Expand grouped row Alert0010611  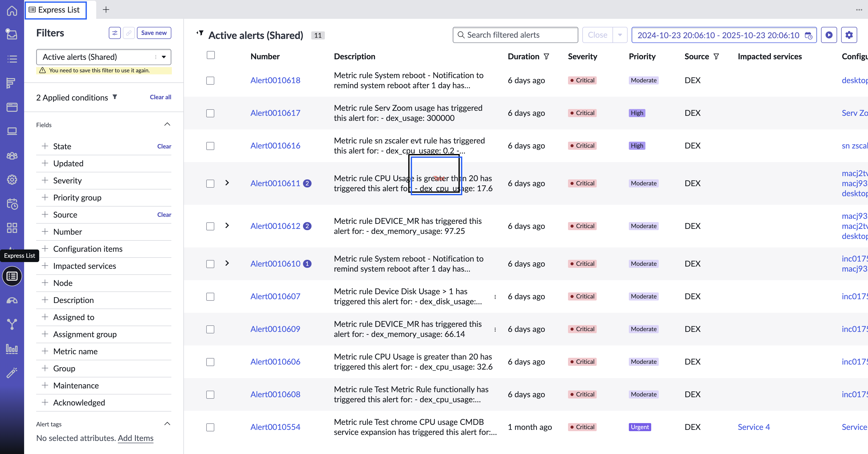[227, 183]
